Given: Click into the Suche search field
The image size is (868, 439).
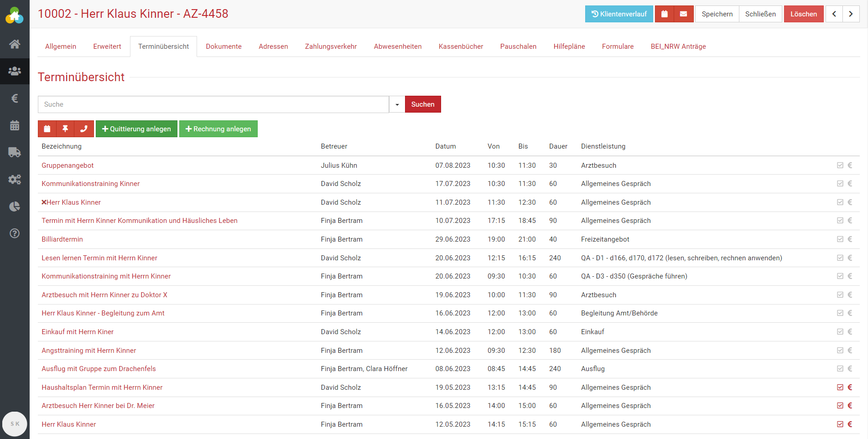Looking at the screenshot, I should click(x=213, y=104).
